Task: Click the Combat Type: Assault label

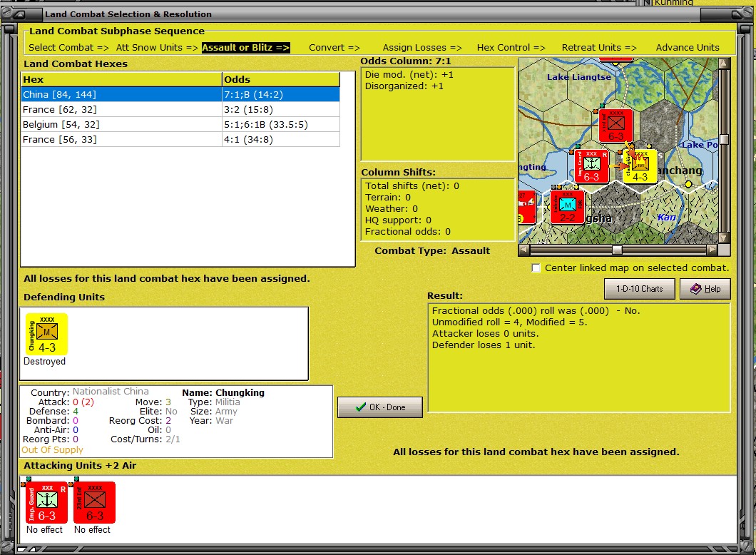Action: 432,250
